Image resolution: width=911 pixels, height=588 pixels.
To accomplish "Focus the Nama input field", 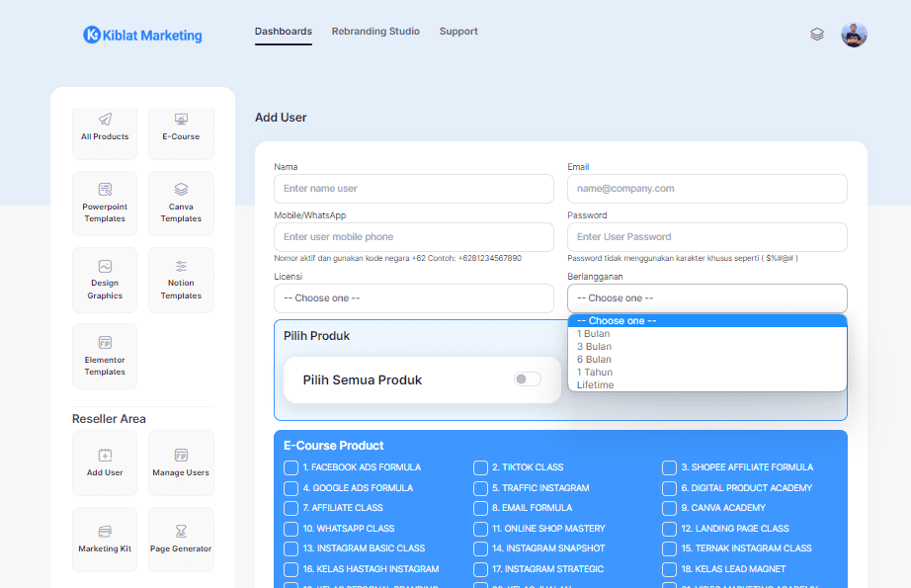I will (x=414, y=189).
